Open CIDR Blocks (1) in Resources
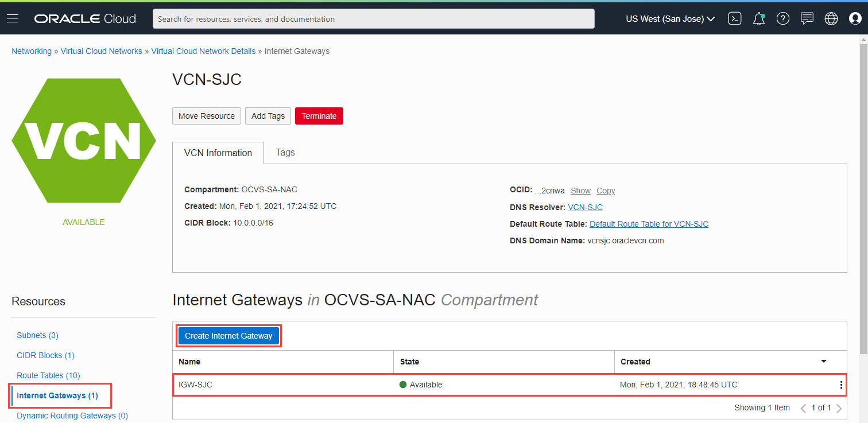Image resolution: width=868 pixels, height=423 pixels. [x=46, y=355]
